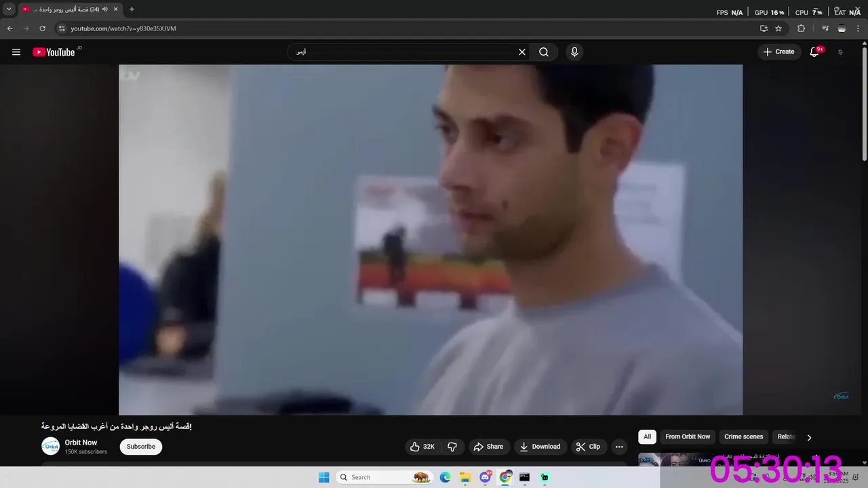868x488 pixels.
Task: Dislike the video with thumbs down
Action: pyautogui.click(x=452, y=447)
